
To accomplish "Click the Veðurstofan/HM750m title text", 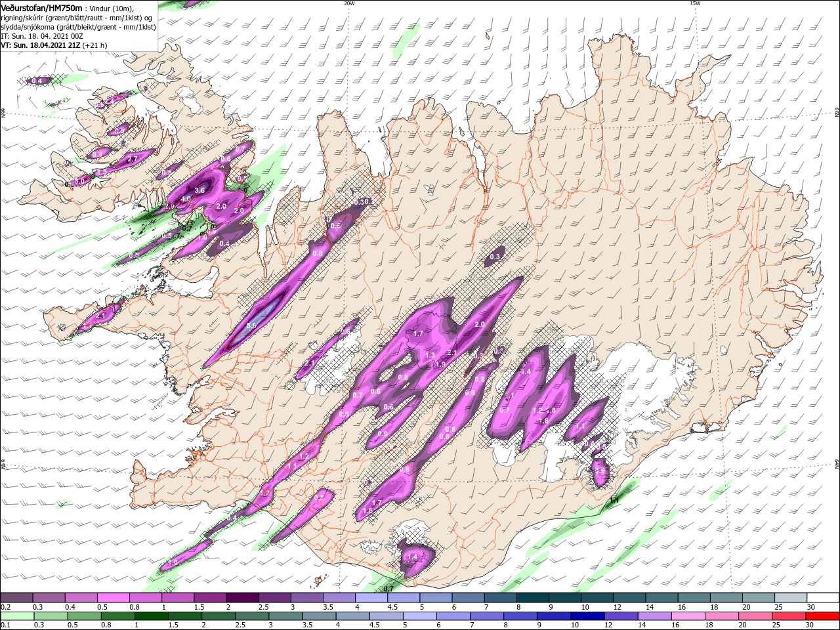I will [41, 7].
